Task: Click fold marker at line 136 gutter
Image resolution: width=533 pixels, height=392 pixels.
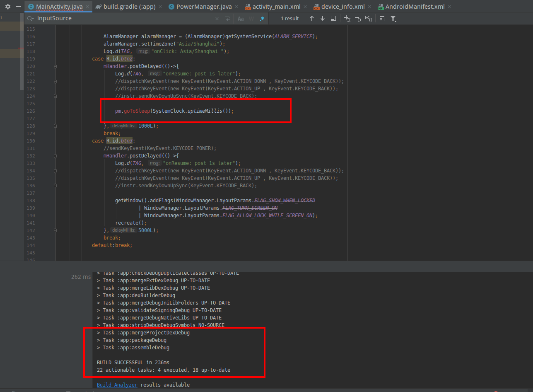Action: 55,186
